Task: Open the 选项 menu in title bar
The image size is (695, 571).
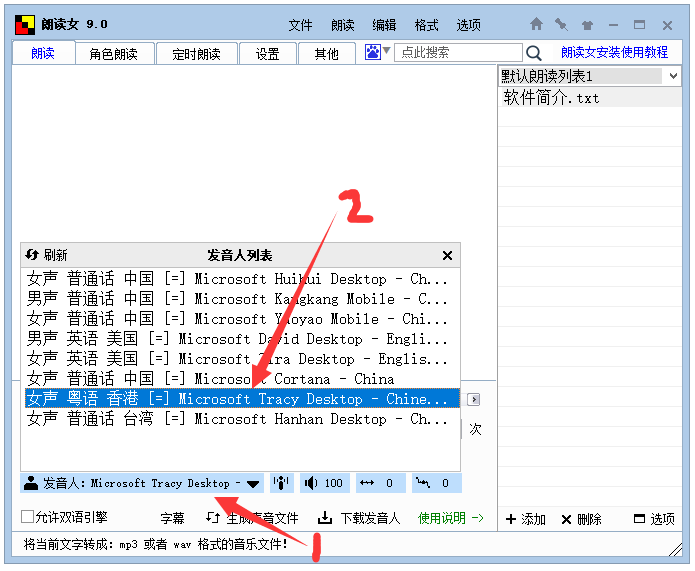Action: [469, 25]
